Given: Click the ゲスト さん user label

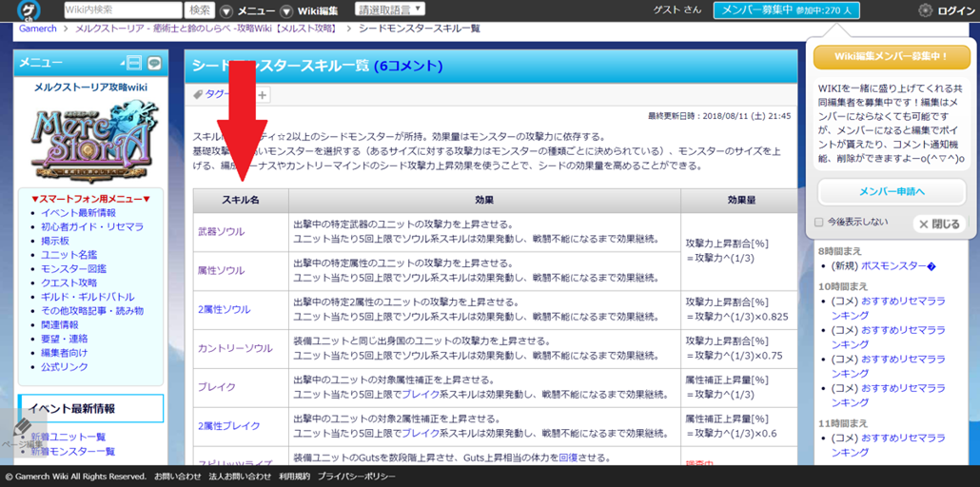Looking at the screenshot, I should 676,10.
